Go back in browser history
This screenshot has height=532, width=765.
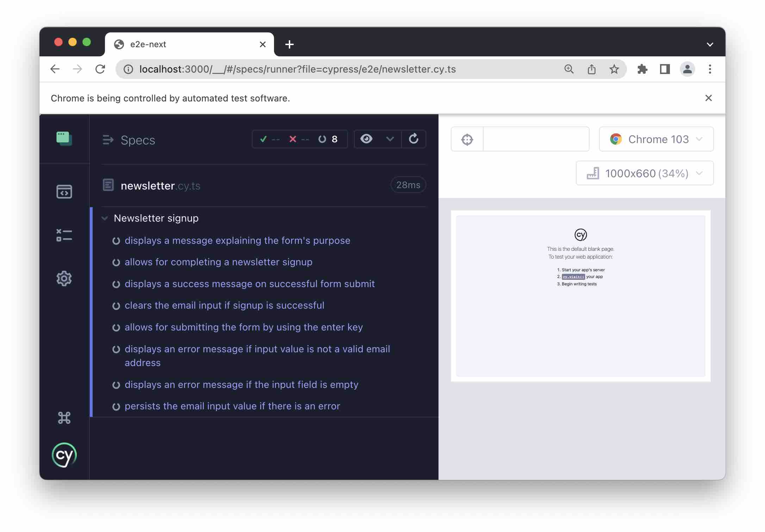[55, 69]
